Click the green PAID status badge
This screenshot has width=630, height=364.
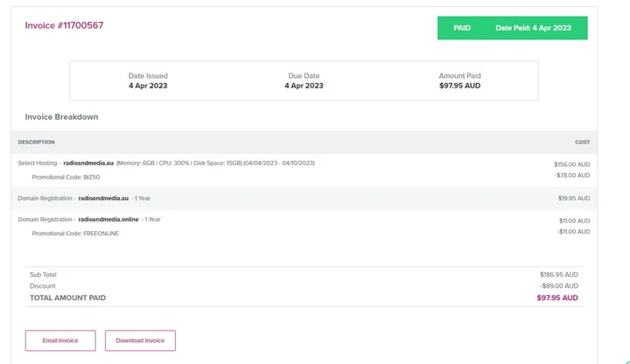click(462, 28)
